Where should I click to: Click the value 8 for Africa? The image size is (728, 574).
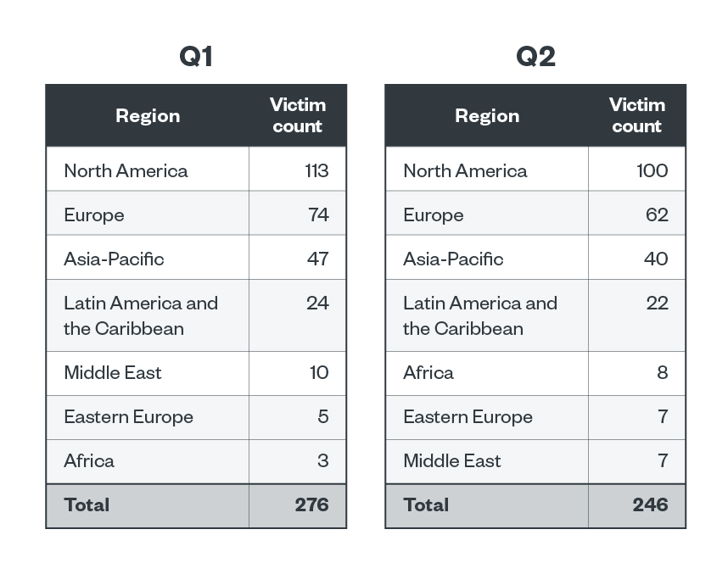pos(662,372)
